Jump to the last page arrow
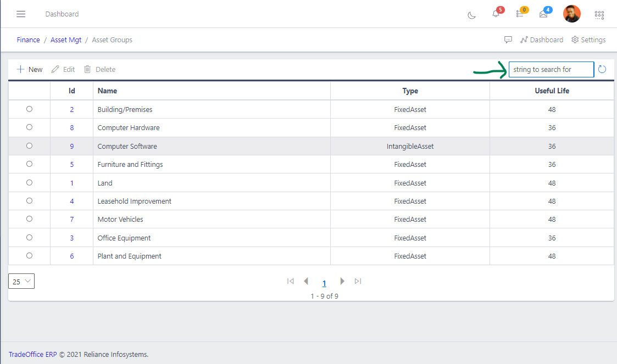Viewport: 617px width, 364px height. click(x=358, y=281)
